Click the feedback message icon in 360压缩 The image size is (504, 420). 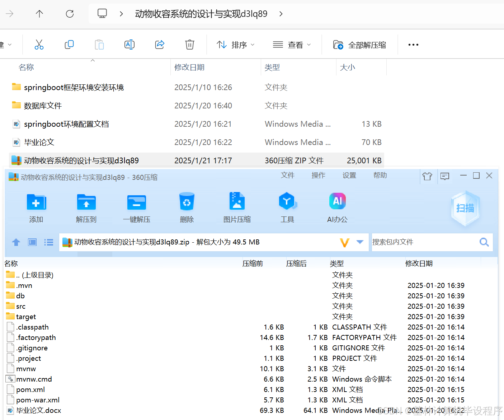click(x=445, y=176)
